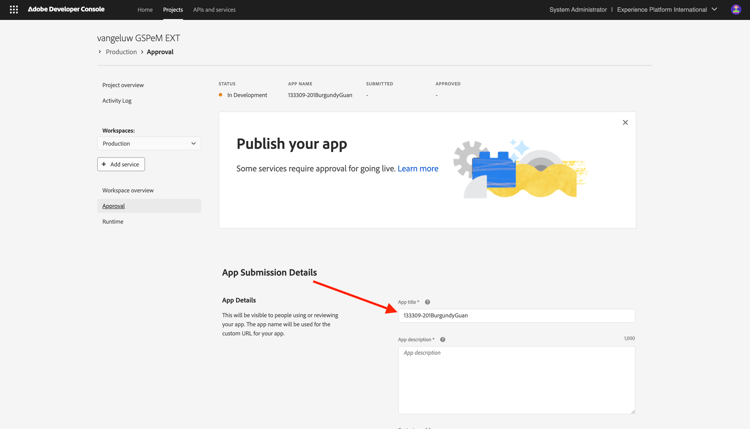The height and width of the screenshot is (429, 750).
Task: Dismiss the Publish your app banner
Action: pyautogui.click(x=625, y=122)
